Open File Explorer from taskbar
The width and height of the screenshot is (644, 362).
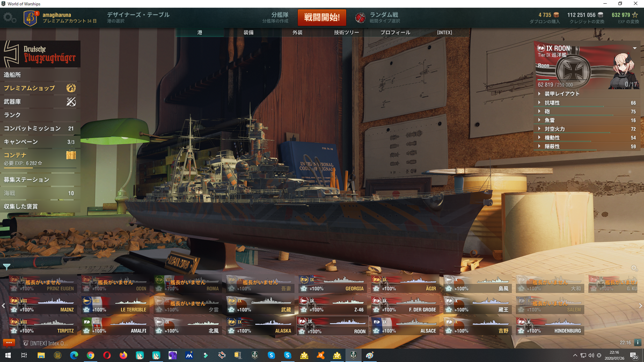41,355
